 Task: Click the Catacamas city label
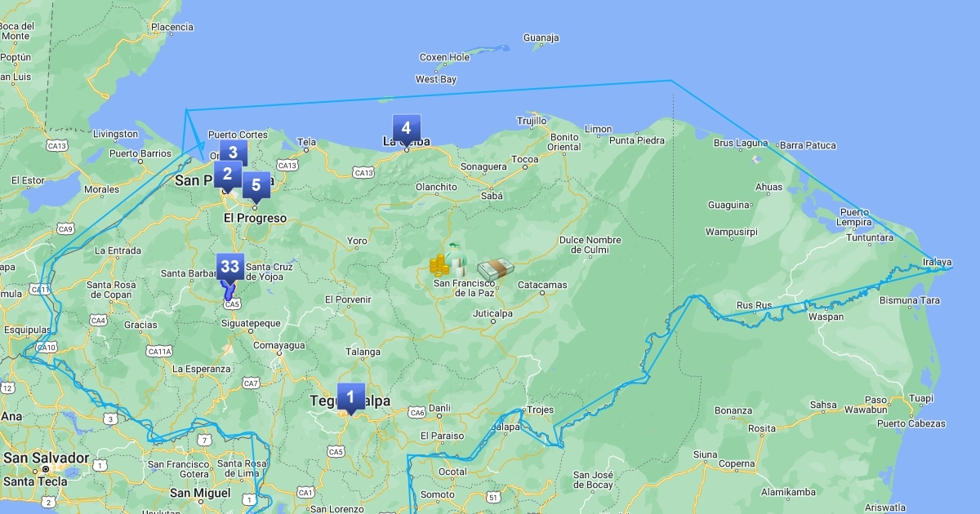coord(542,286)
